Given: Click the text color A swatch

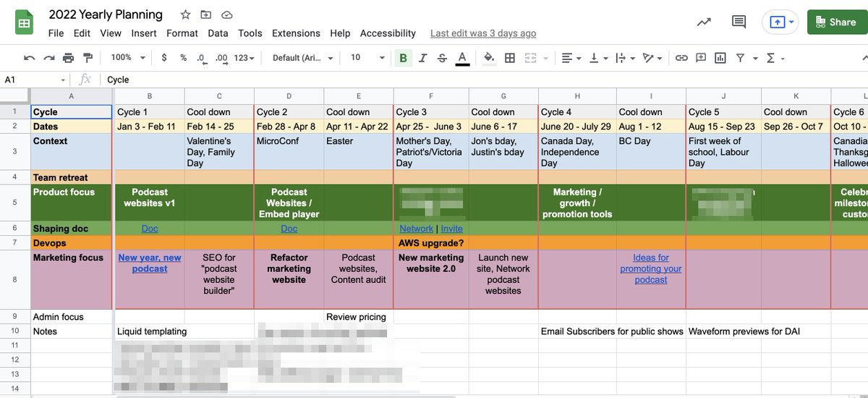Looking at the screenshot, I should pos(462,58).
